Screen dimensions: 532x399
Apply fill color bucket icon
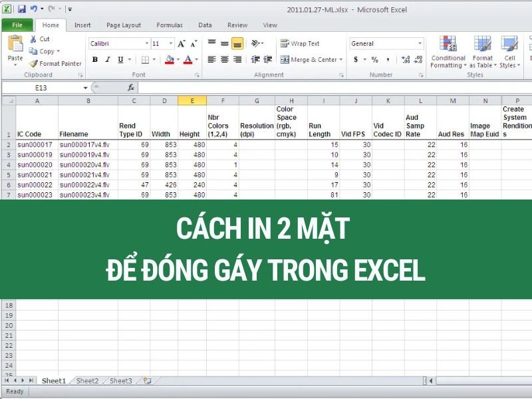[170, 60]
